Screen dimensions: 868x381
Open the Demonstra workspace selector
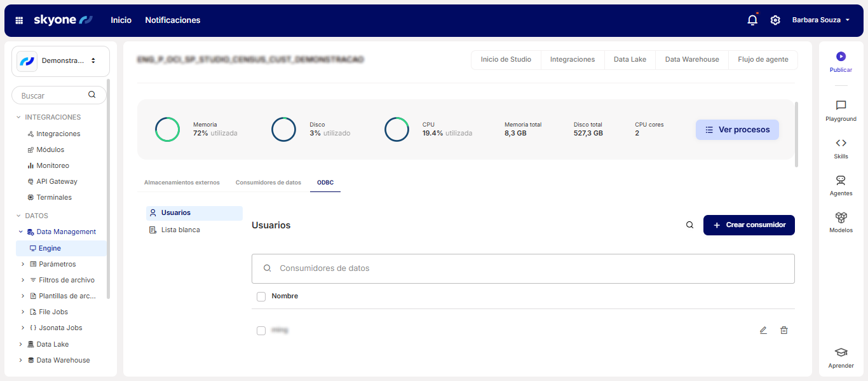(60, 61)
